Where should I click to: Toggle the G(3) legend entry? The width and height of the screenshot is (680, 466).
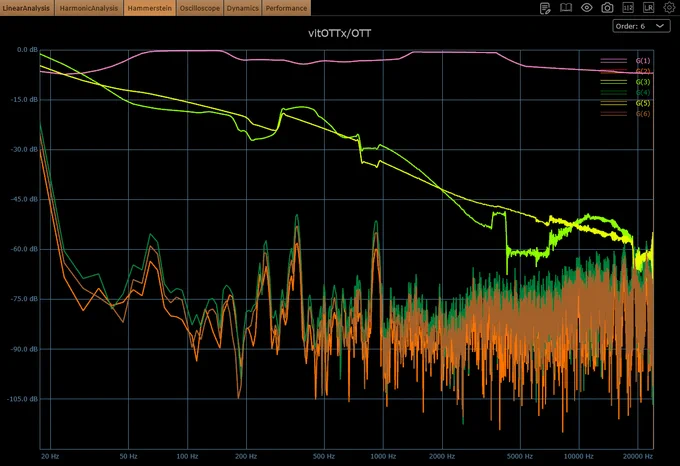[x=625, y=82]
